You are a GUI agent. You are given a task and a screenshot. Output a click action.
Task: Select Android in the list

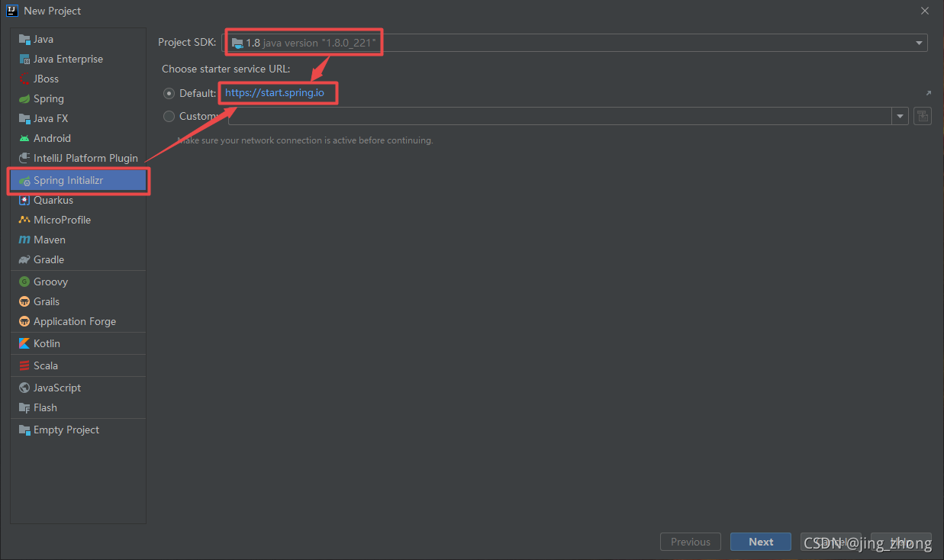[x=78, y=138]
